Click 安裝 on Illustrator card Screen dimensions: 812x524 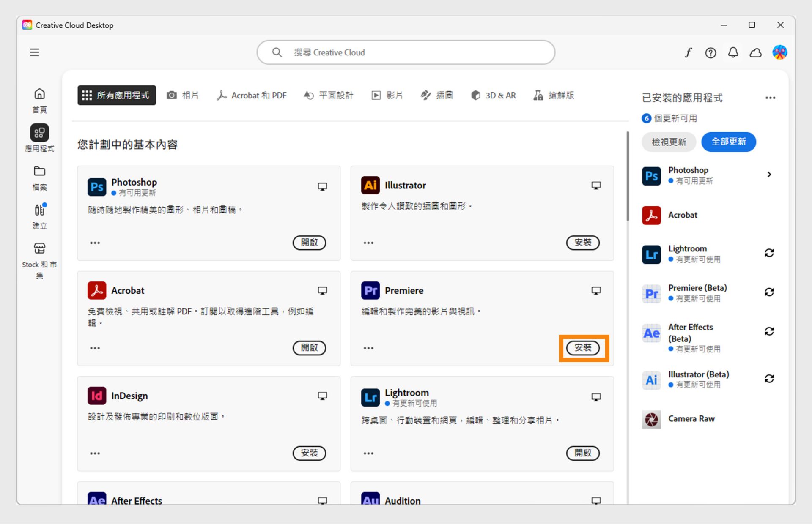[x=583, y=243]
